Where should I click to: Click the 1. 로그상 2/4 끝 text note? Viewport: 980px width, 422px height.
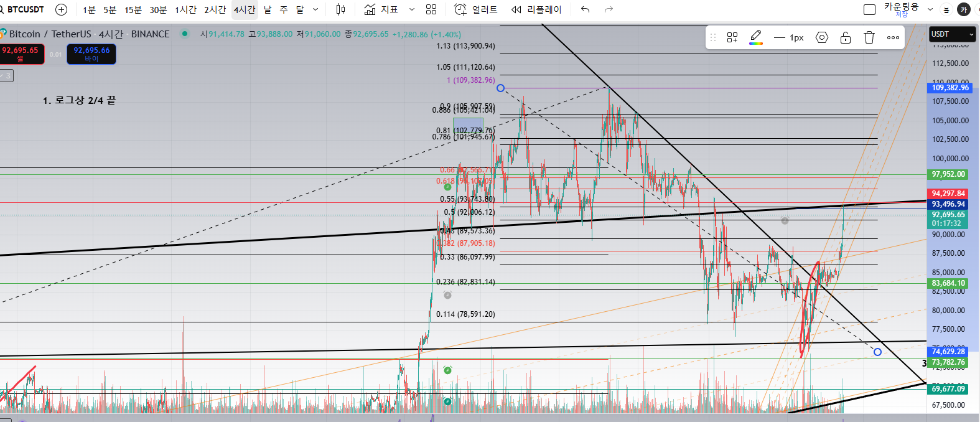click(79, 100)
